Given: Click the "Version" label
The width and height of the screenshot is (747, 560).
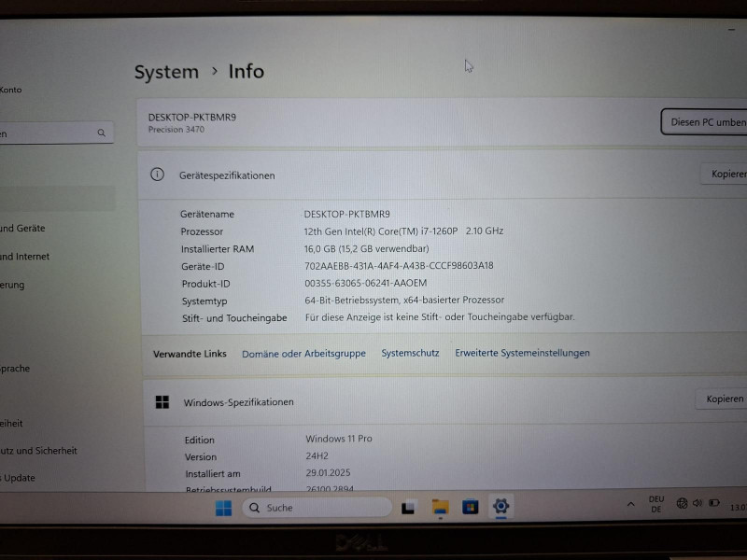Looking at the screenshot, I should pos(201,456).
